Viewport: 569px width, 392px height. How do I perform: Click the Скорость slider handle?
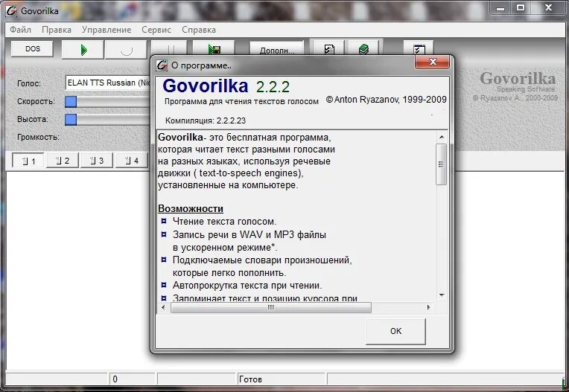(71, 102)
